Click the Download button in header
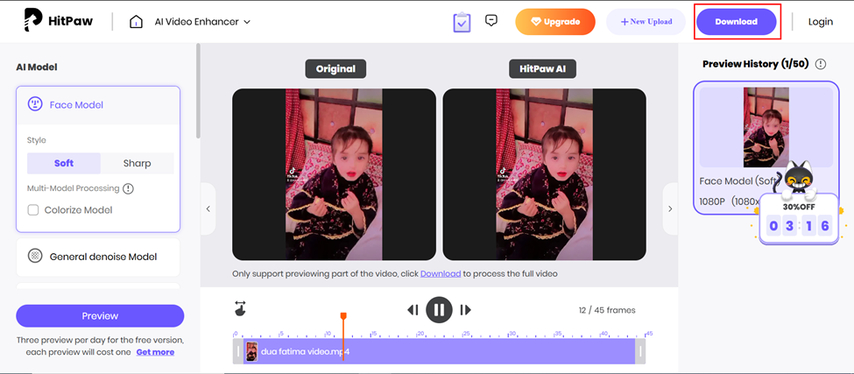 (736, 22)
